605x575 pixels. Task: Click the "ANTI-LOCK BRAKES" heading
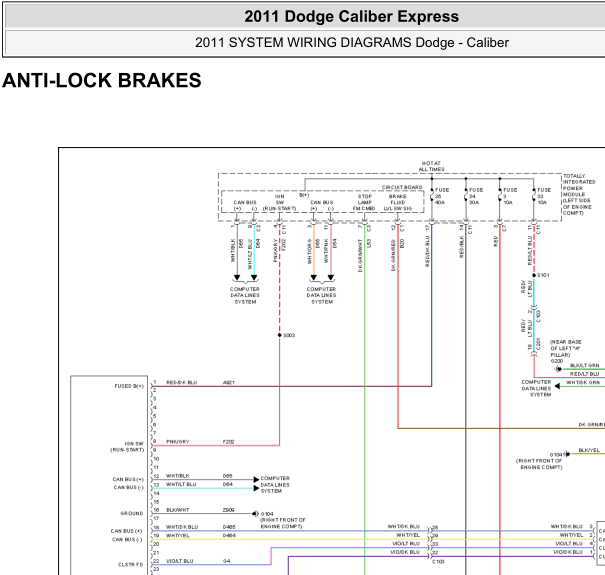101,80
